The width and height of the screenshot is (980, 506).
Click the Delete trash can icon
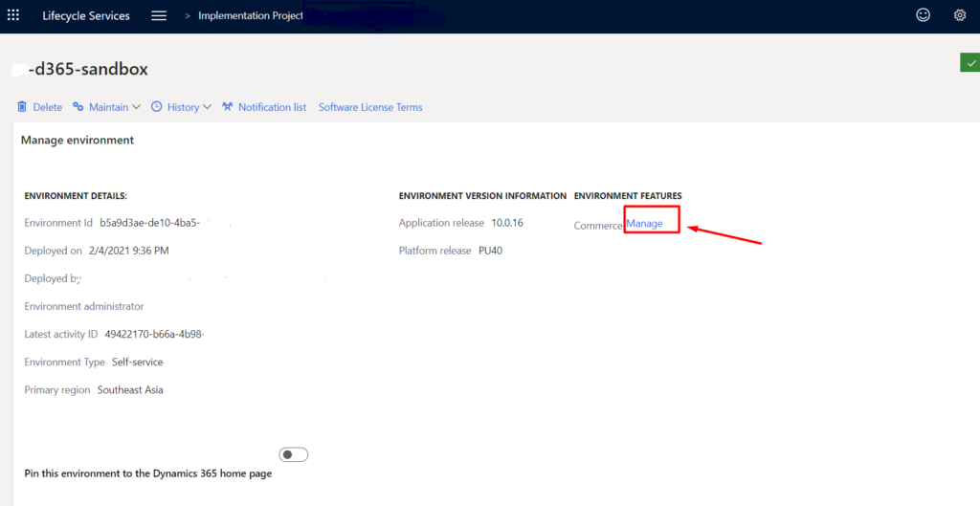coord(22,107)
